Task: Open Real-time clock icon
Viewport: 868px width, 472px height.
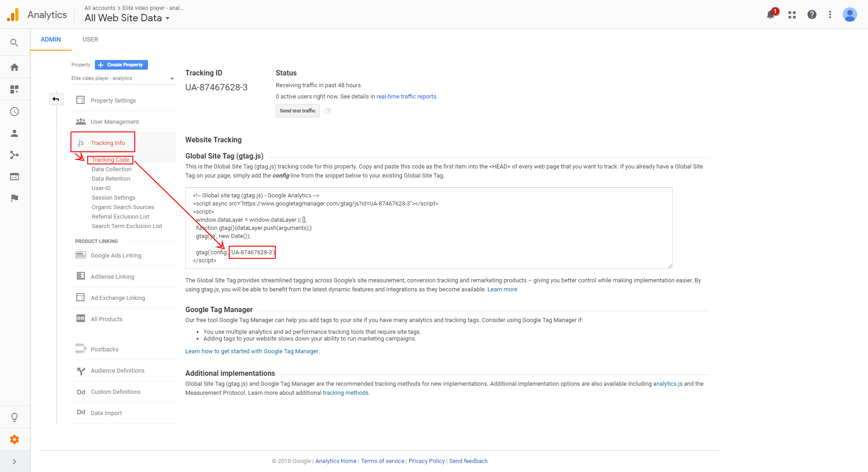Action: click(x=14, y=112)
